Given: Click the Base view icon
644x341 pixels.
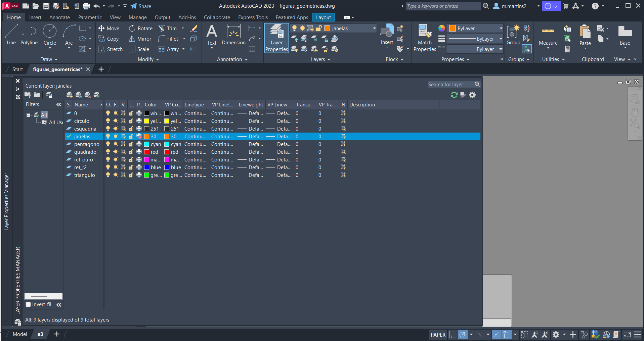Looking at the screenshot, I should (x=625, y=35).
